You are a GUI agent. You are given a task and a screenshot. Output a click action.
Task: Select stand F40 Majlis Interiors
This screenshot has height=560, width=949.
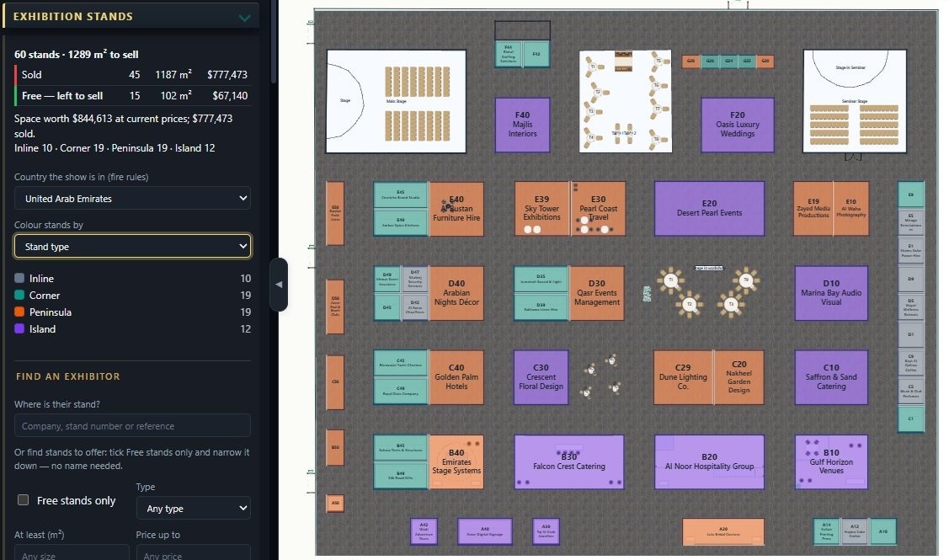pyautogui.click(x=522, y=125)
